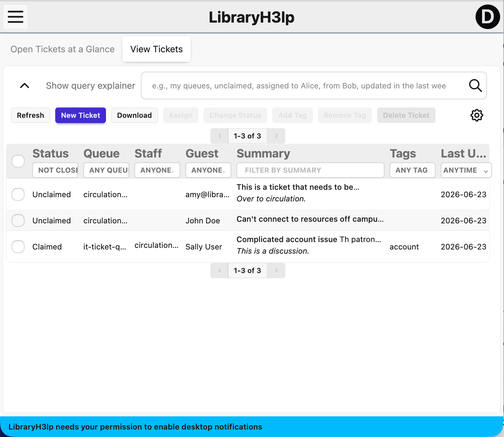Click the Change Status button
504x437 pixels.
click(235, 115)
